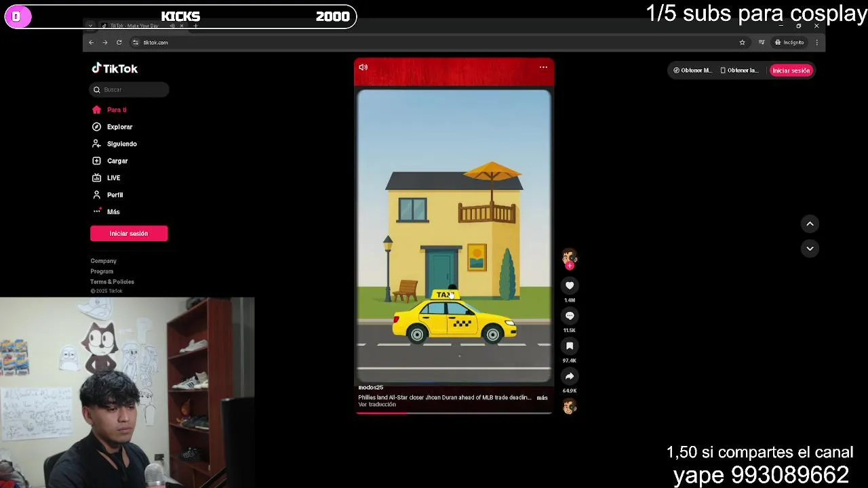
Task: Click the site info icon in address bar
Action: click(x=136, y=42)
